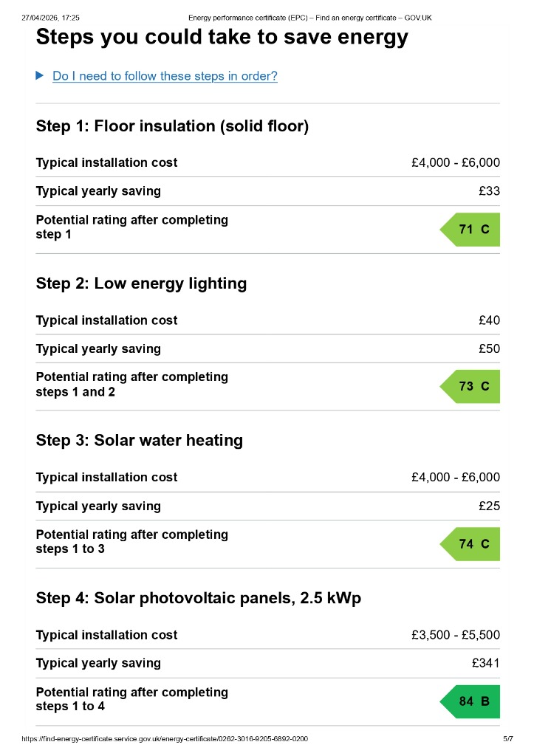
Task: Click the page header title text mentioning GOV.UK
Action: [309, 18]
